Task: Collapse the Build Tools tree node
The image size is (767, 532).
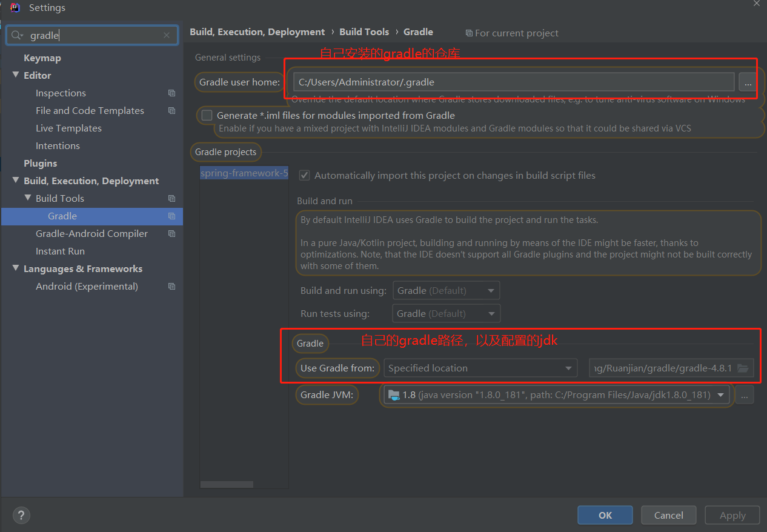Action: (x=28, y=198)
